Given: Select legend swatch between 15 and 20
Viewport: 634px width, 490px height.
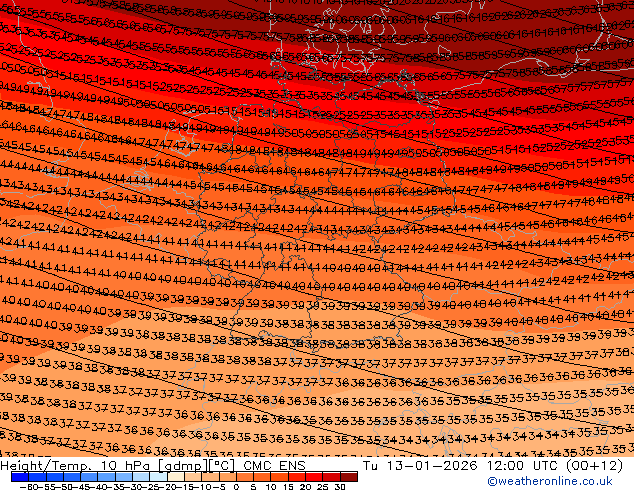Looking at the screenshot, I should coord(297,477).
